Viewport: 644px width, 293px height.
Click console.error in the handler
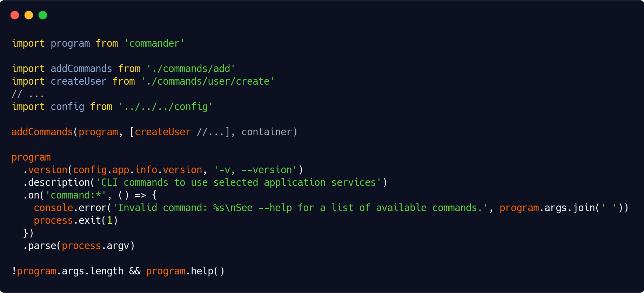pyautogui.click(x=70, y=208)
